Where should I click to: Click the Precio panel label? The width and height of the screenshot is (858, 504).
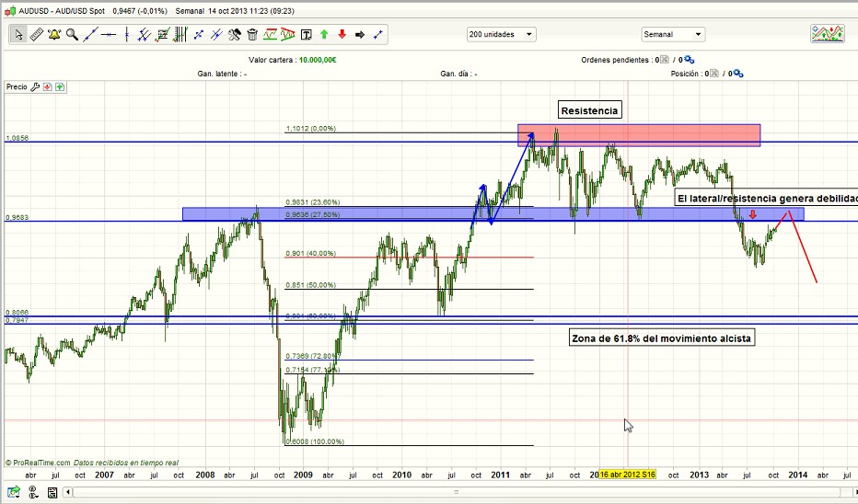pyautogui.click(x=17, y=87)
